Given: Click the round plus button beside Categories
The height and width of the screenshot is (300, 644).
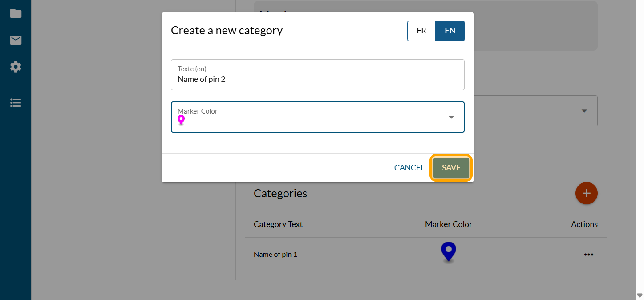Looking at the screenshot, I should (586, 193).
